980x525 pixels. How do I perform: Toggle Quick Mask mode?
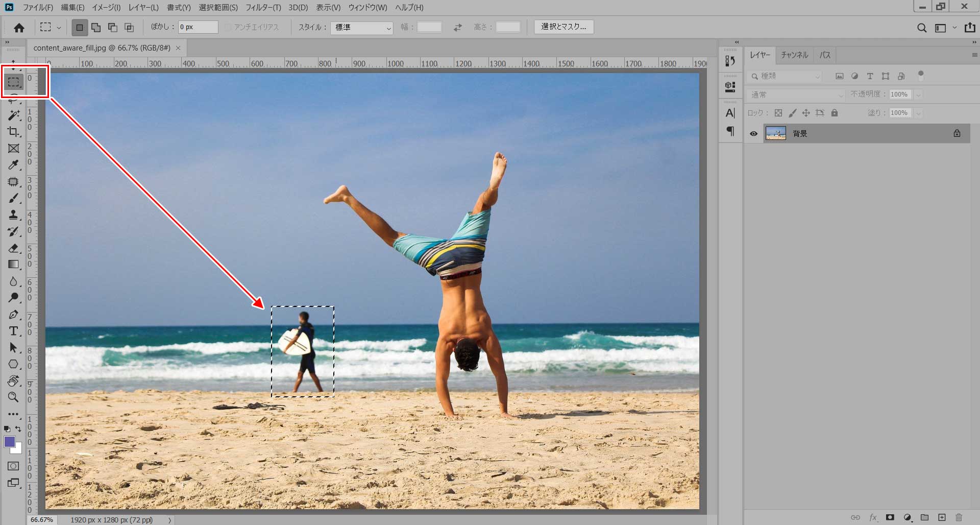[13, 466]
